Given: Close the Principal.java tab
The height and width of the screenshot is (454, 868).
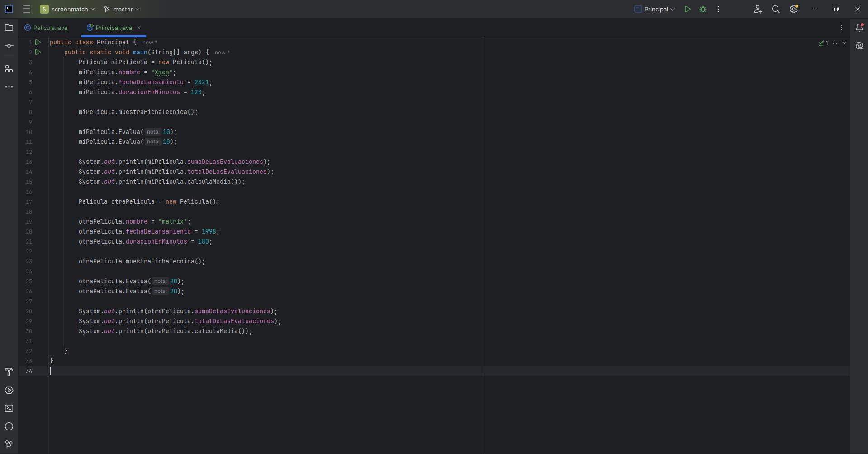Looking at the screenshot, I should (139, 28).
